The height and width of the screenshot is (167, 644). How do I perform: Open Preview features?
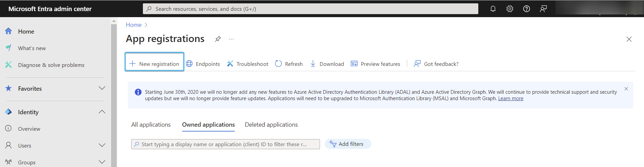(375, 64)
